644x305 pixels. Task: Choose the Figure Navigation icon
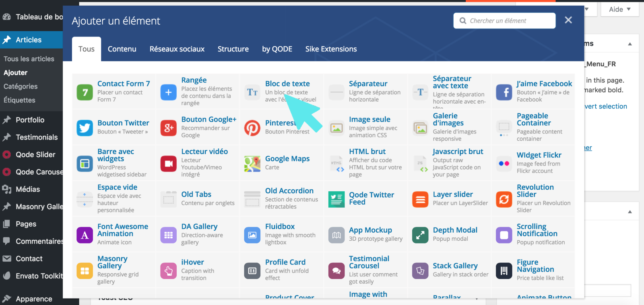504,271
